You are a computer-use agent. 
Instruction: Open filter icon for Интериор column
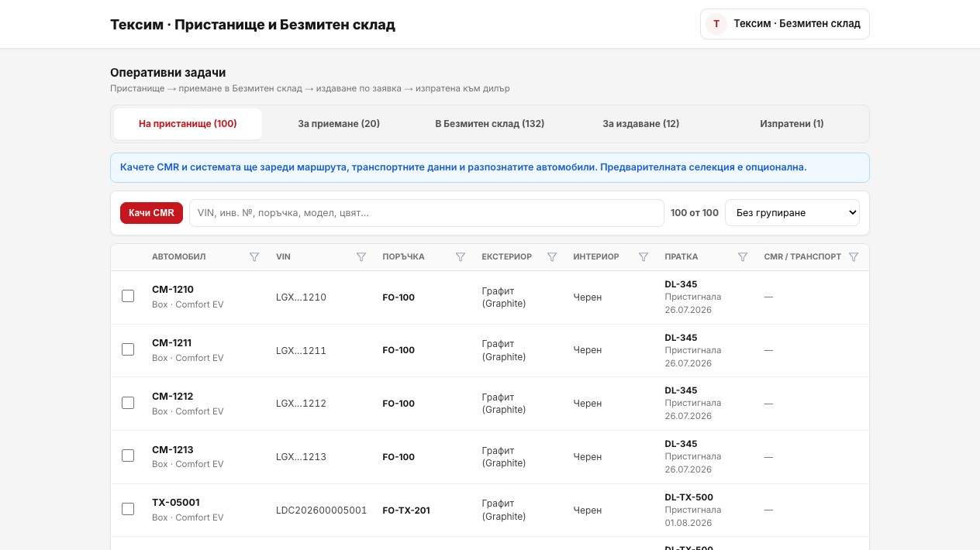click(x=644, y=257)
